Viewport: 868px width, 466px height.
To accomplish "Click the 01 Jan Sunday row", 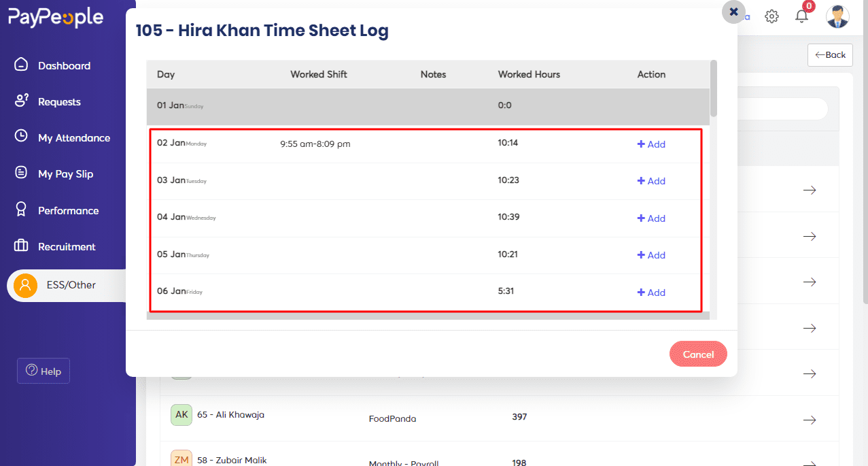I will point(428,105).
